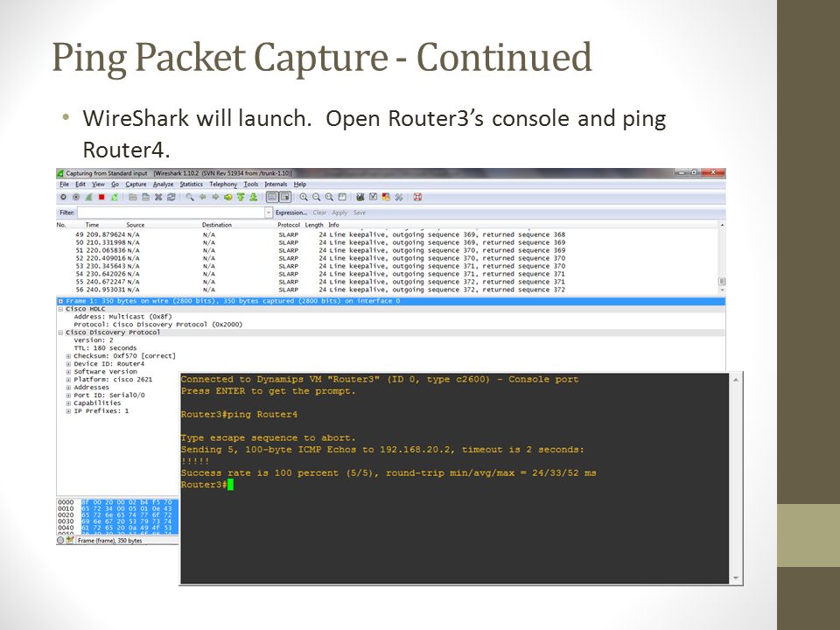This screenshot has height=630, width=840.
Task: Open the Telephony menu
Action: 223,185
